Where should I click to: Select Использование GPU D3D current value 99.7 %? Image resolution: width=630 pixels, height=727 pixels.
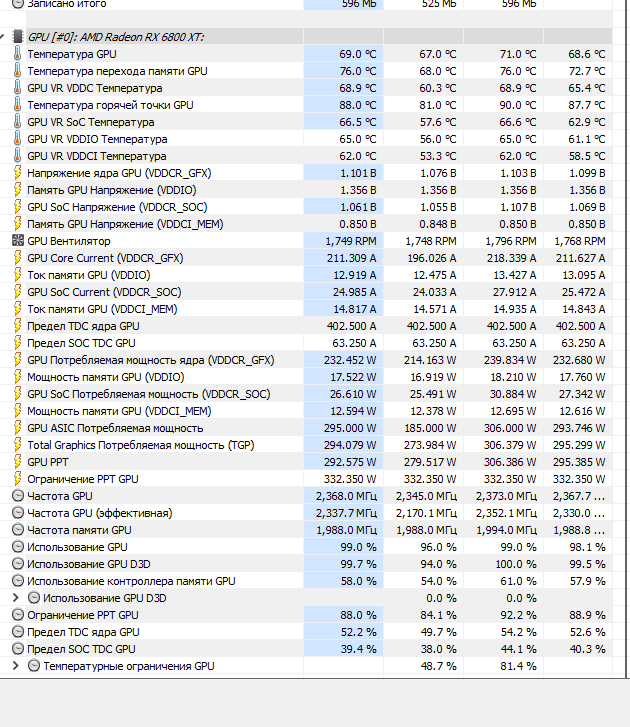[358, 564]
